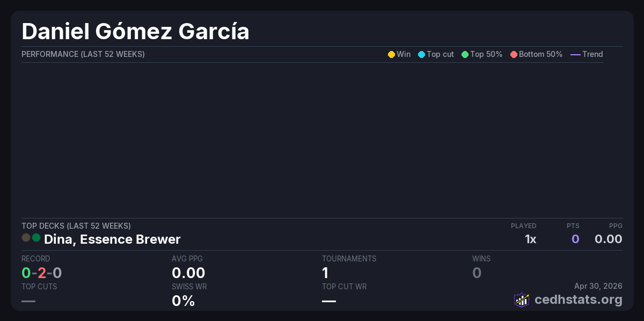Click the Top Decks (Last 52 Weeks) heading
This screenshot has height=321, width=644.
(76, 226)
